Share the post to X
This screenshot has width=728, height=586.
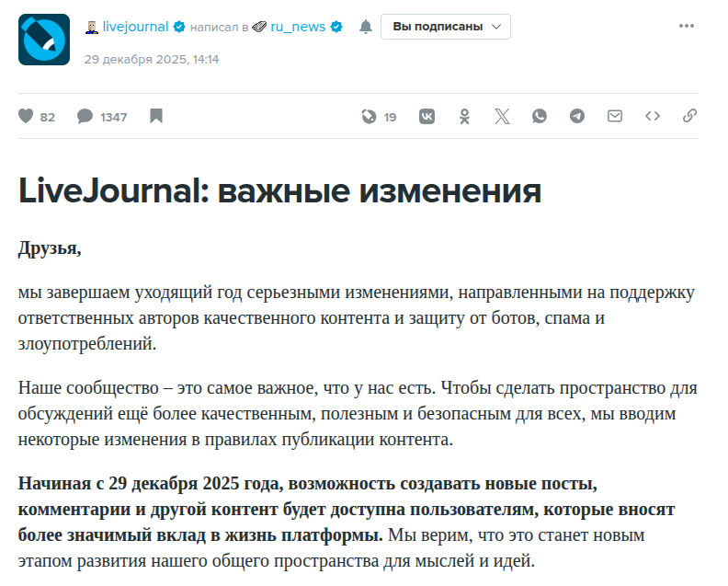click(x=502, y=117)
